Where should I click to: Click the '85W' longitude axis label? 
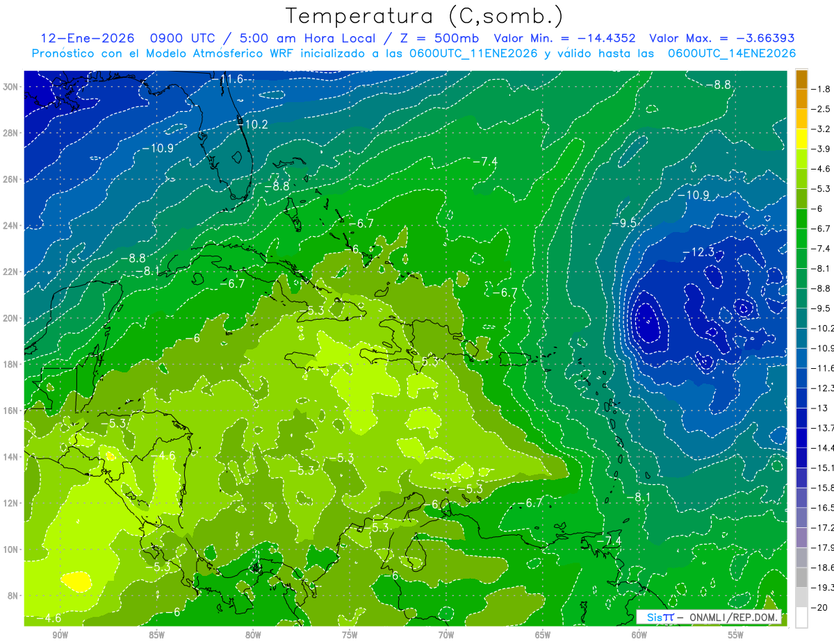(x=156, y=636)
